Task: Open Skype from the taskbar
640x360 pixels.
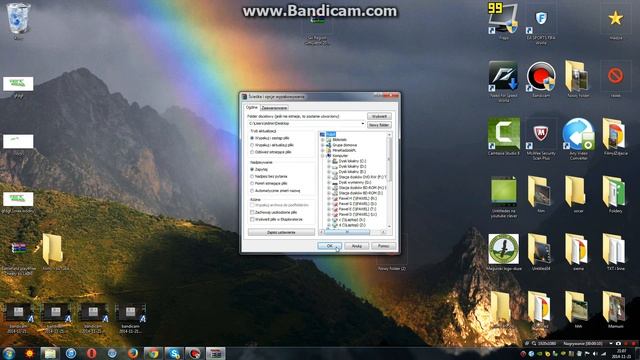Action: point(174,353)
